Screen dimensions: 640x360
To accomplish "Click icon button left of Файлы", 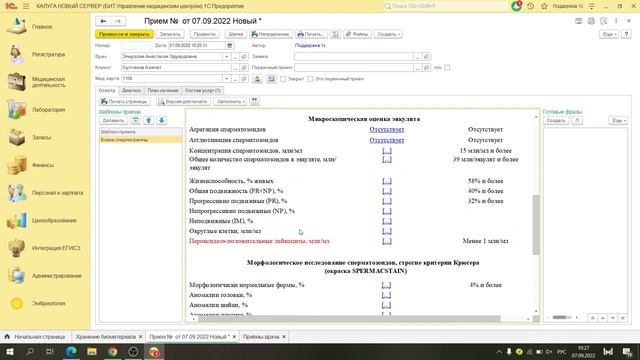I will point(335,34).
